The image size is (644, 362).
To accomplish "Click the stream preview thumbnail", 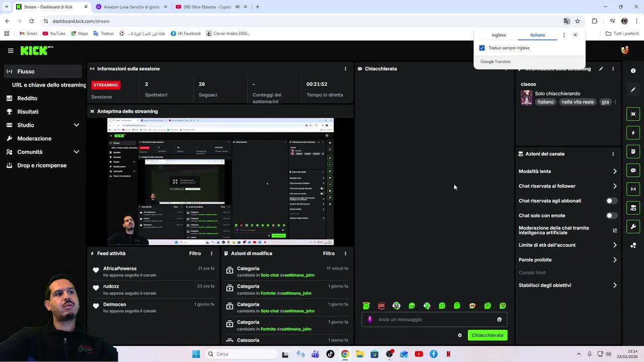I will 220,182.
